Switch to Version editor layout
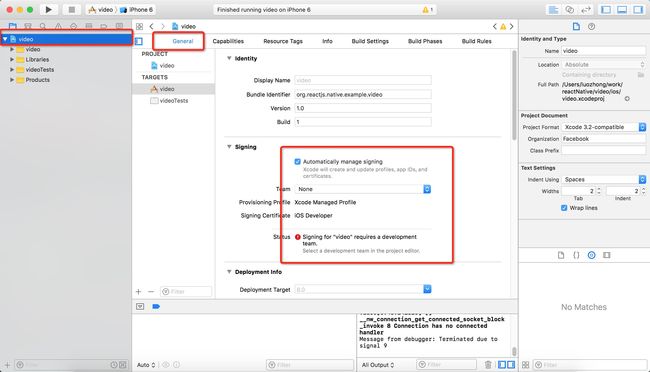Viewport: 650px width, 372px height. [x=586, y=10]
